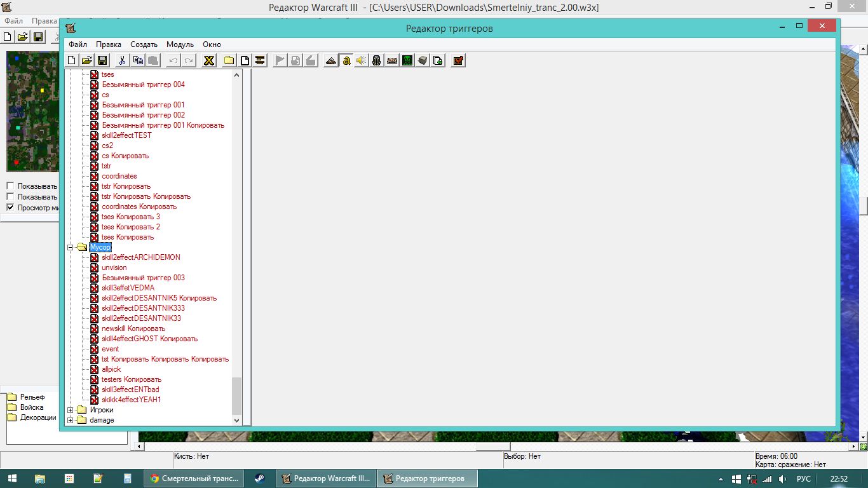Create a new map in Trigger Editor toolbar
Image resolution: width=868 pixels, height=488 pixels.
pyautogui.click(x=72, y=60)
